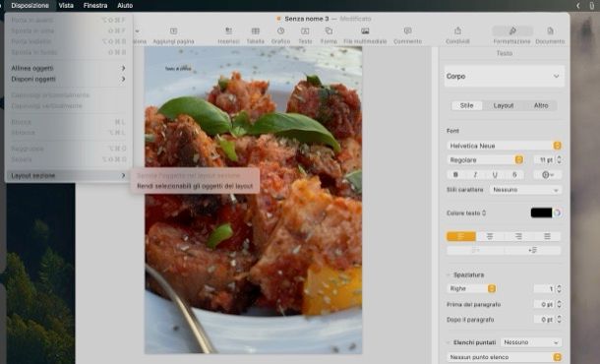600x364 pixels.
Task: Click the food photo on the page
Action: pyautogui.click(x=253, y=200)
